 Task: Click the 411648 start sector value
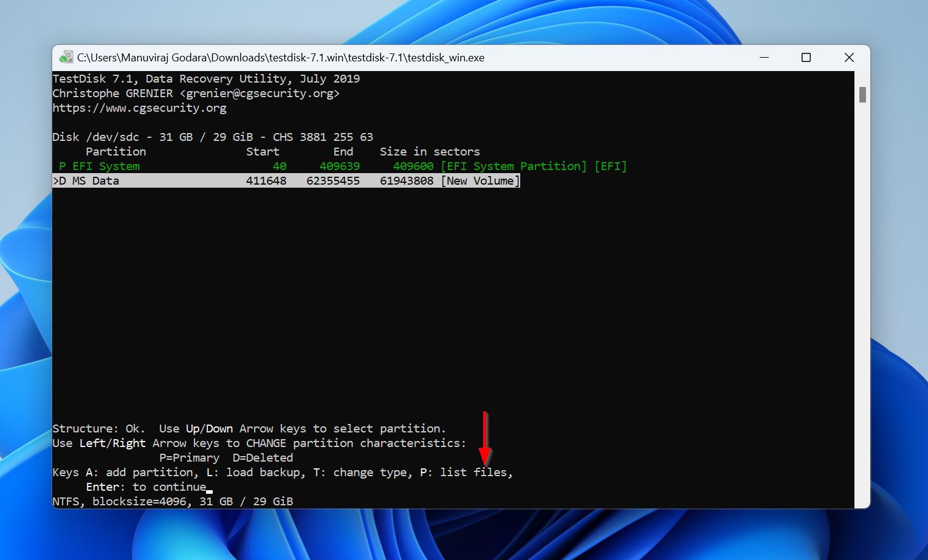pos(266,181)
